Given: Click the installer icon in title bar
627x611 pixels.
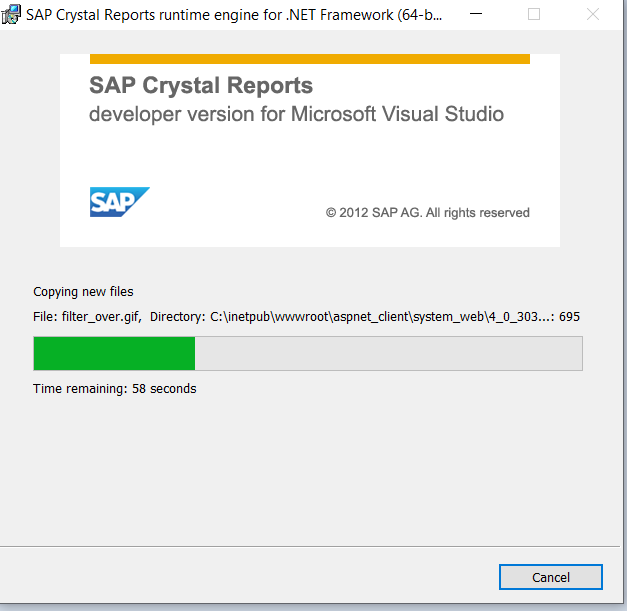Looking at the screenshot, I should [11, 14].
